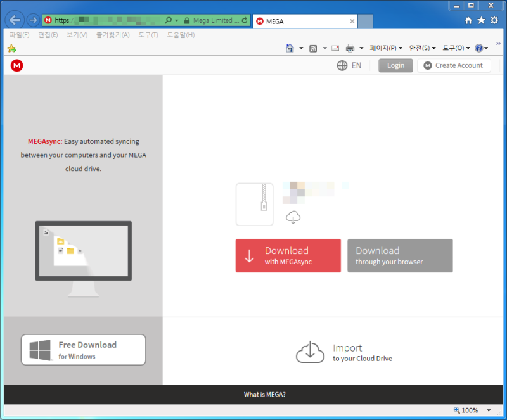507x420 pixels.
Task: Click the globe language icon
Action: (342, 66)
